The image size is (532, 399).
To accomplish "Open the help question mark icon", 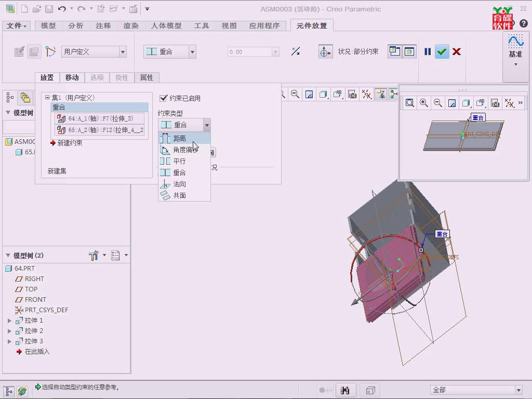I will click(x=524, y=23).
